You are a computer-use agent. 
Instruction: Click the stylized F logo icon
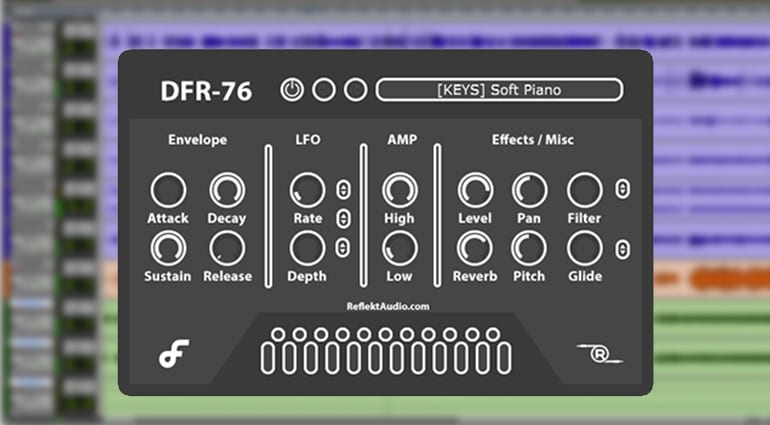[x=174, y=354]
